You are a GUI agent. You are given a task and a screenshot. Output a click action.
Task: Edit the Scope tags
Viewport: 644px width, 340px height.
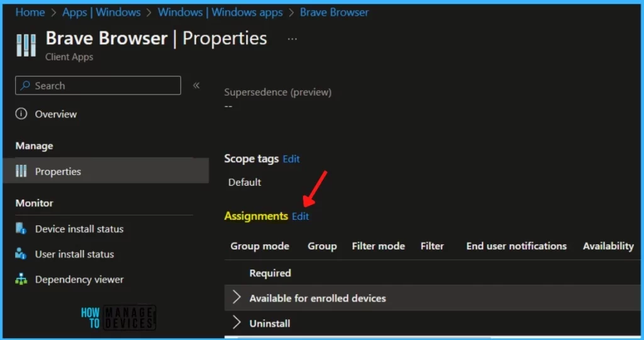291,159
